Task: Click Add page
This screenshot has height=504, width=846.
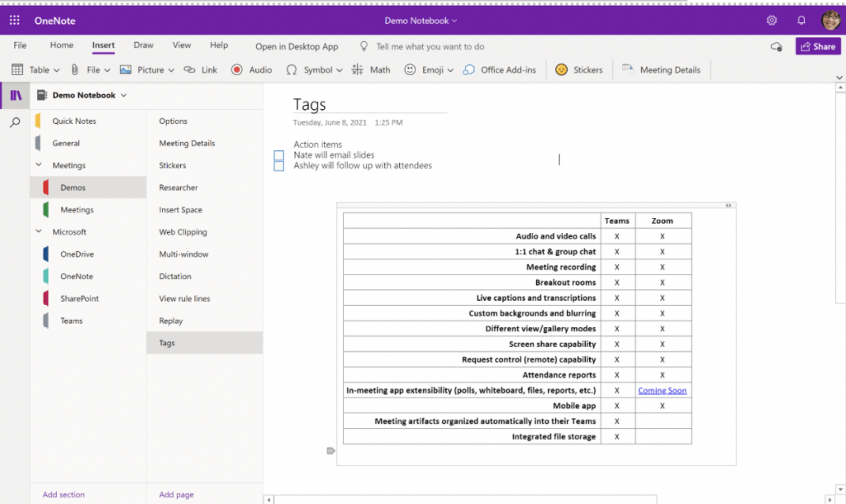Action: tap(177, 494)
